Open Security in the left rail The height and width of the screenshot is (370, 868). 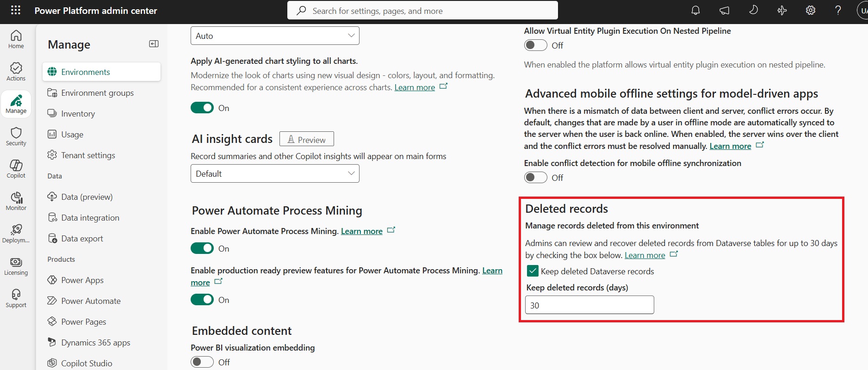pos(16,136)
